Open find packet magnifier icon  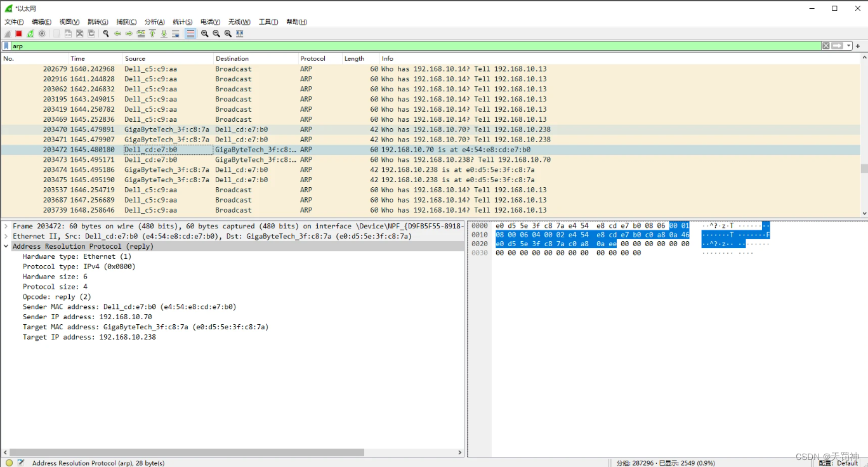coord(106,34)
